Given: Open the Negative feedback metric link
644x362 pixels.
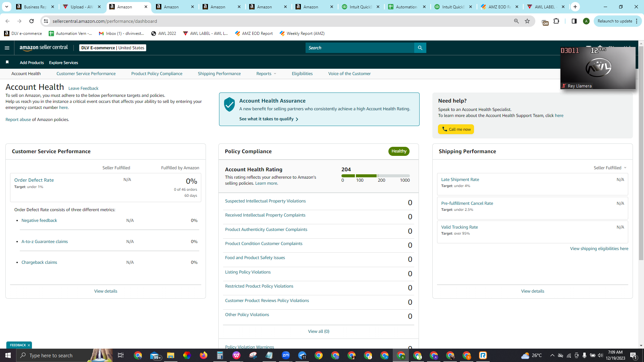Looking at the screenshot, I should (x=39, y=221).
